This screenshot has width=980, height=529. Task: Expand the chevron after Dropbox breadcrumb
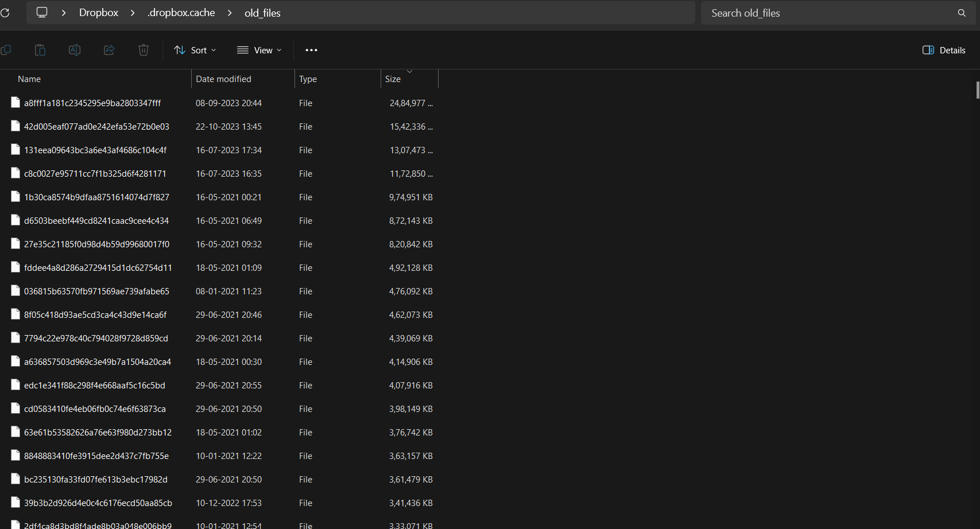[133, 13]
